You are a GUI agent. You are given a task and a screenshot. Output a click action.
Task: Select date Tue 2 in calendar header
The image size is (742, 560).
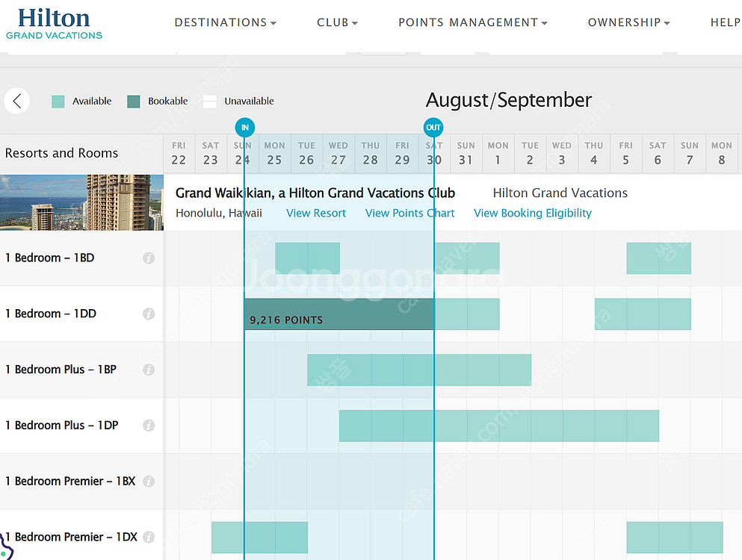[530, 153]
